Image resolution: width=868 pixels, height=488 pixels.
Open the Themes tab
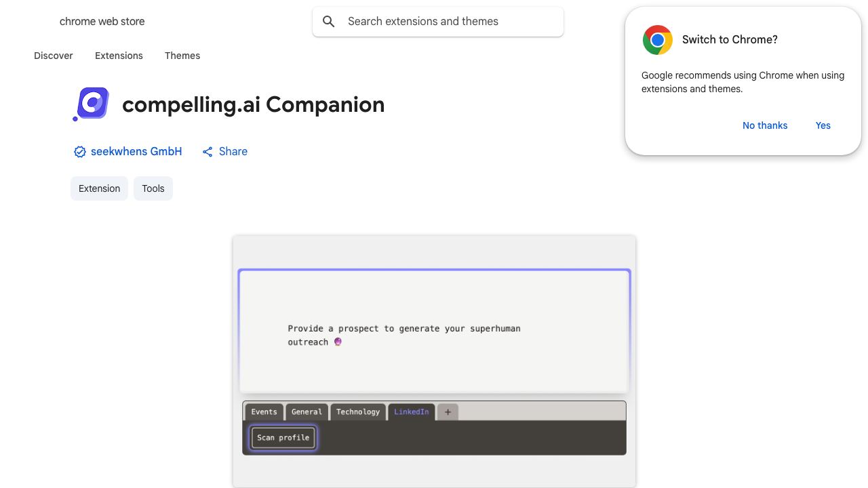tap(182, 56)
